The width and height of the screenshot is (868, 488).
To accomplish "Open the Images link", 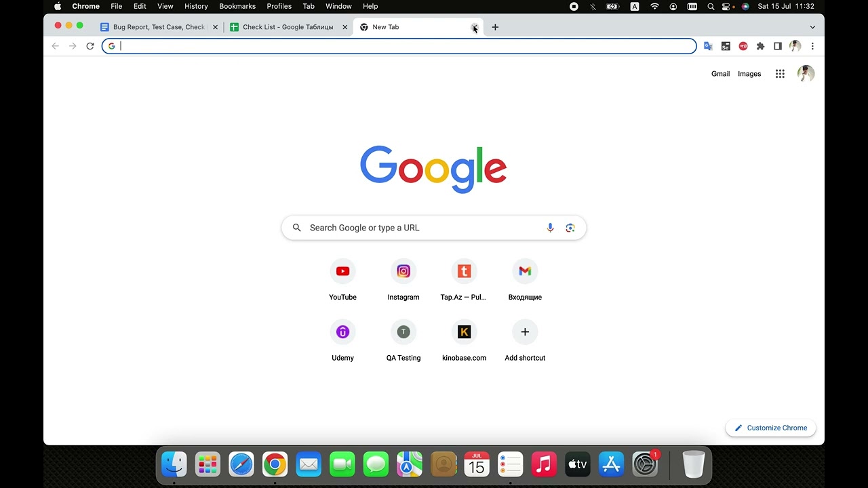I will tap(749, 74).
